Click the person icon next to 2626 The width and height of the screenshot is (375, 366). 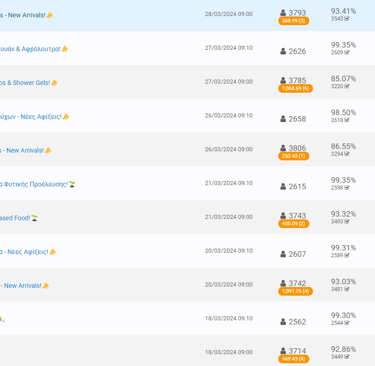(283, 51)
